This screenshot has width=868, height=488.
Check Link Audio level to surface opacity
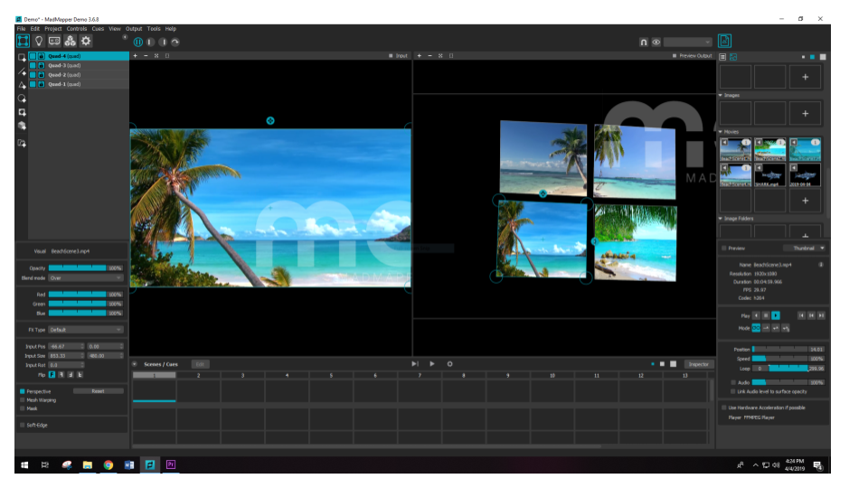coord(733,391)
